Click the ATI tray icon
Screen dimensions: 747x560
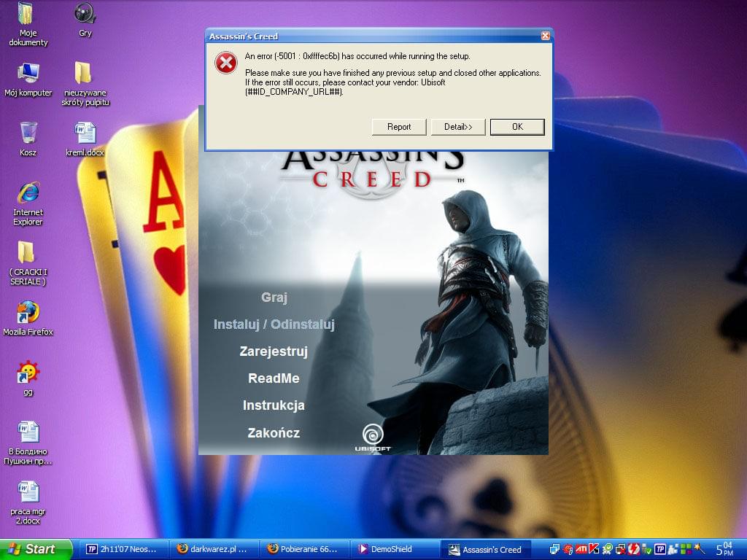tap(581, 549)
